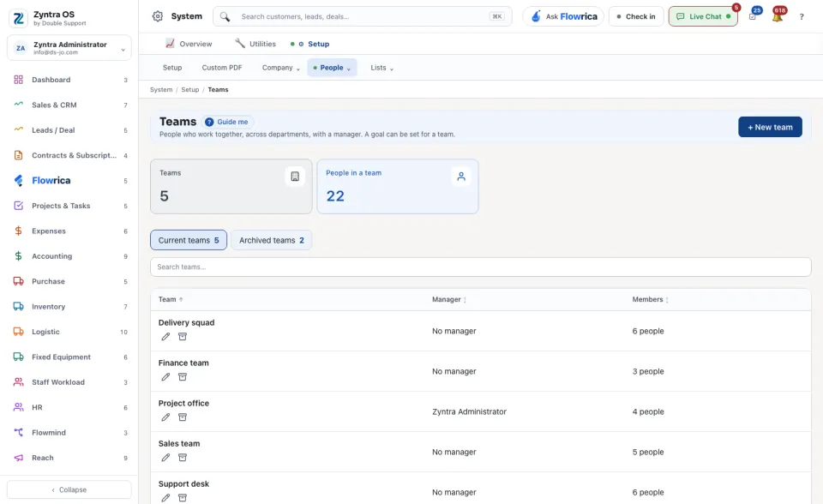Click the Check in button
823x504 pixels.
(x=636, y=17)
